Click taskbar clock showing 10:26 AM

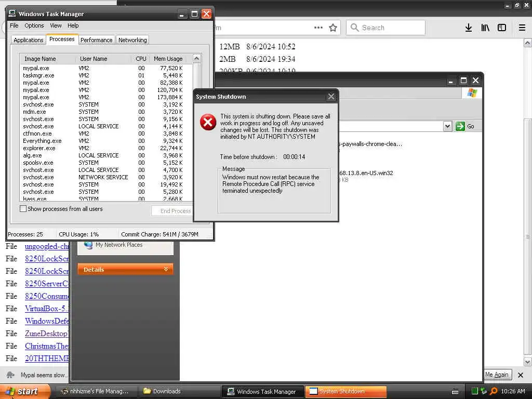coord(513,392)
